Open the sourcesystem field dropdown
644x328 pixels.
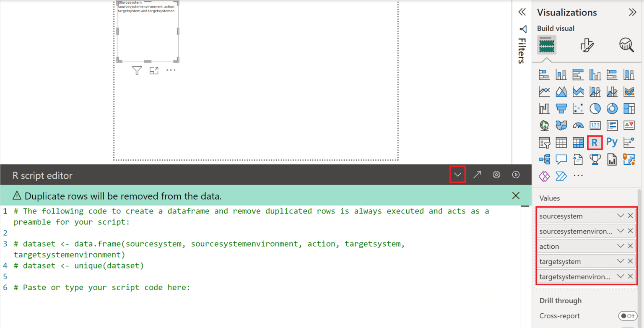click(620, 216)
